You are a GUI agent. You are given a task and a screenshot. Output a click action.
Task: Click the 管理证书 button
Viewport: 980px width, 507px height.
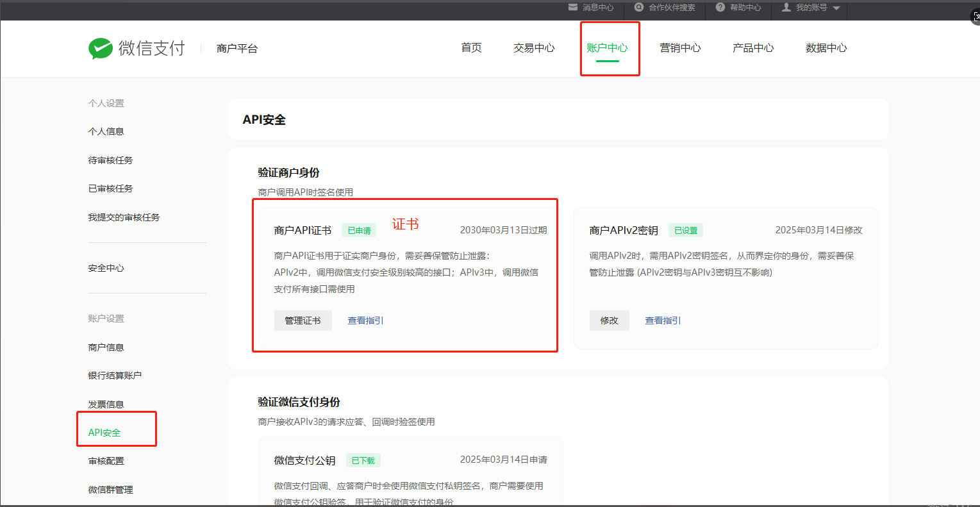click(x=303, y=320)
